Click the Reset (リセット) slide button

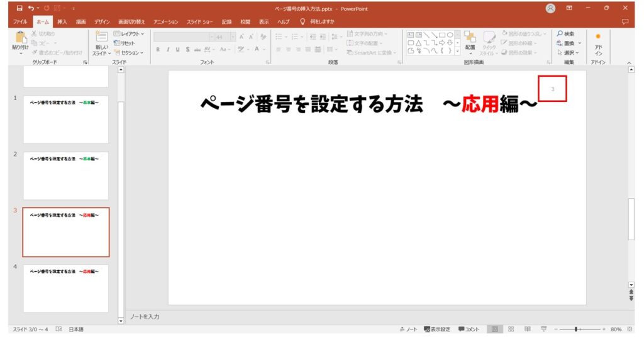pos(124,43)
